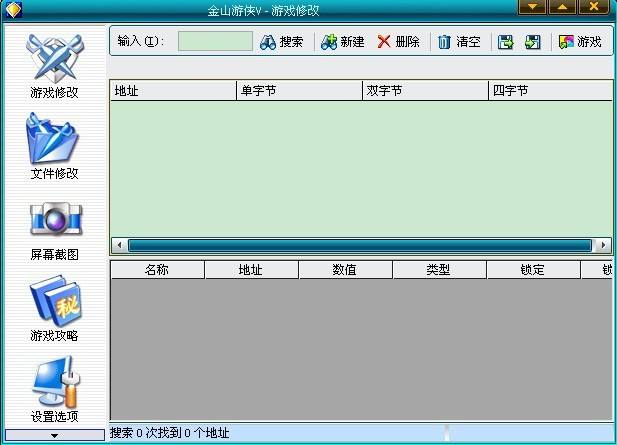Click the green disk load icon
The image size is (617, 445).
pyautogui.click(x=533, y=42)
